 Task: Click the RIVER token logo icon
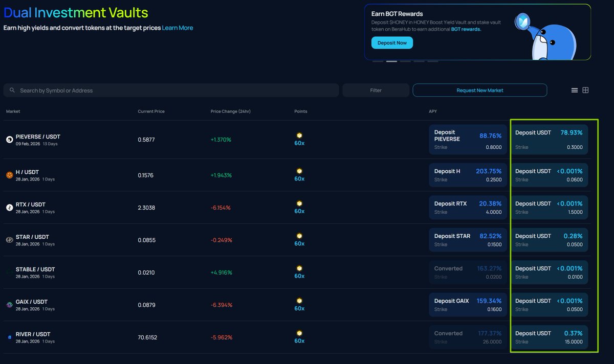pyautogui.click(x=9, y=337)
